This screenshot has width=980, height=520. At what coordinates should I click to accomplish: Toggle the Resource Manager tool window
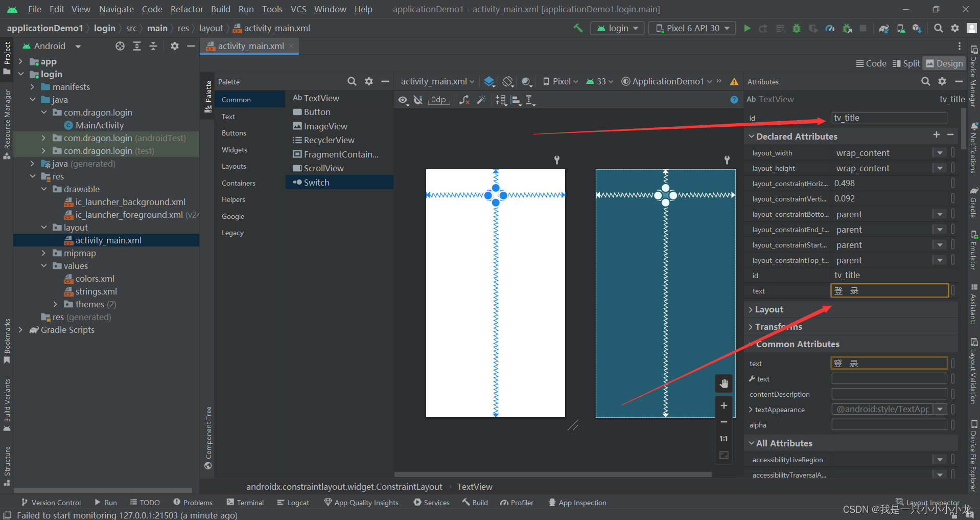[7, 124]
